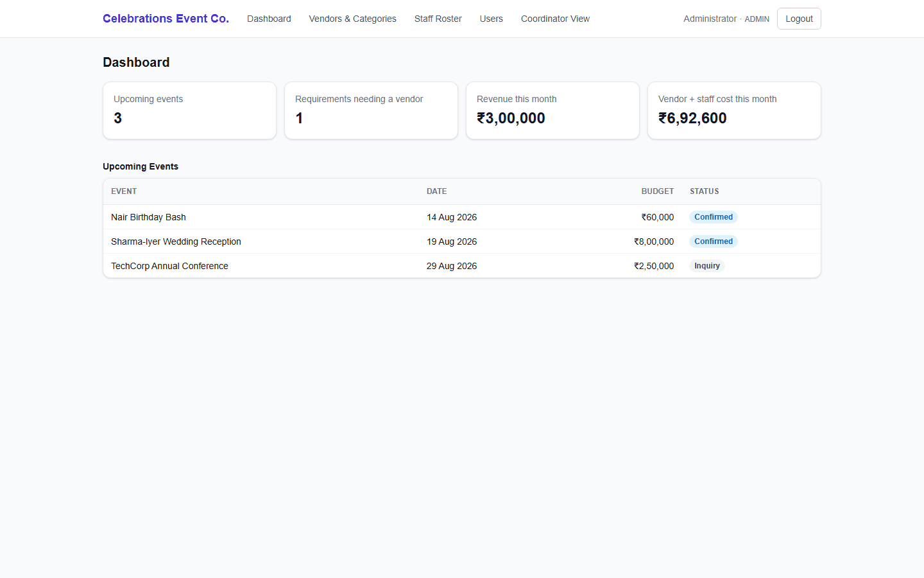This screenshot has width=924, height=578.
Task: Open the Celebrations Event Co. home link
Action: pos(166,19)
